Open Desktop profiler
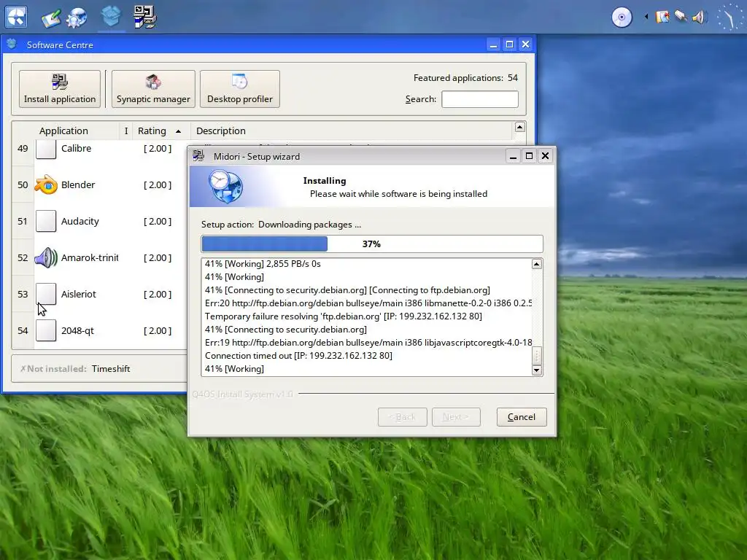This screenshot has width=747, height=560. coord(239,88)
